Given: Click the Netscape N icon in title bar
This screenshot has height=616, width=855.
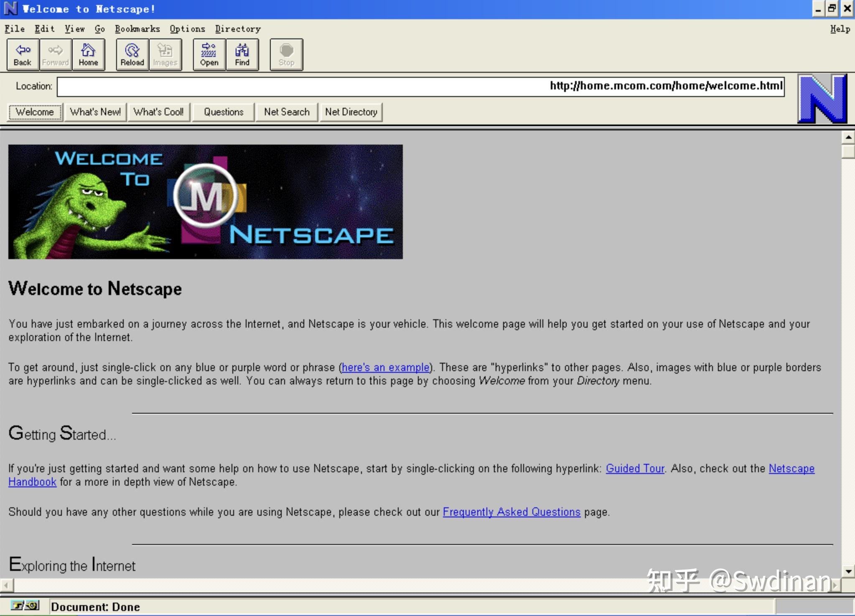Looking at the screenshot, I should [x=10, y=8].
